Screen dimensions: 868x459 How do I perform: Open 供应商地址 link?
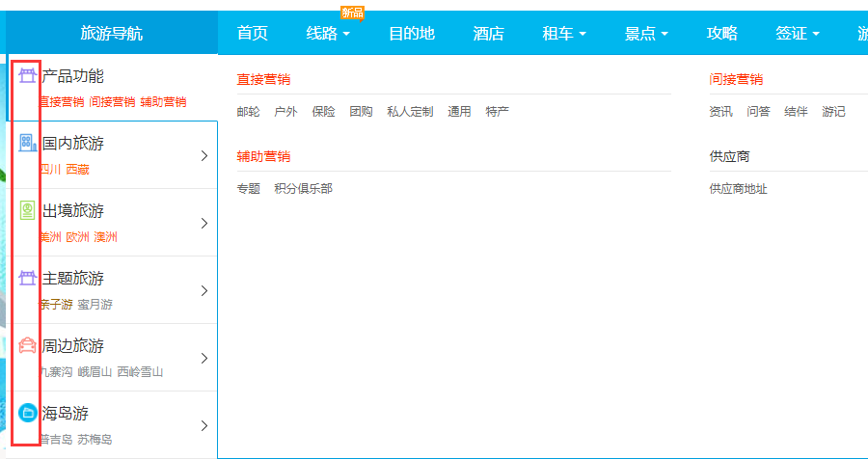(738, 189)
